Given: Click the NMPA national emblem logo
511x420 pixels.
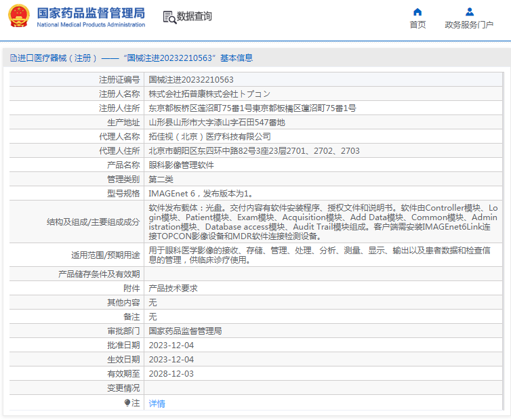Looking at the screenshot, I should [19, 16].
